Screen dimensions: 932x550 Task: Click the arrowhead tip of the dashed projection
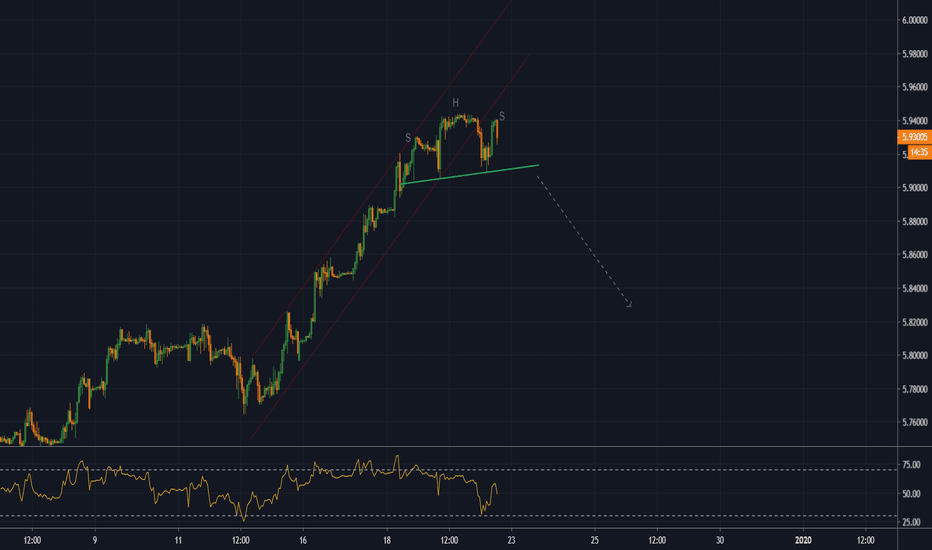(630, 305)
